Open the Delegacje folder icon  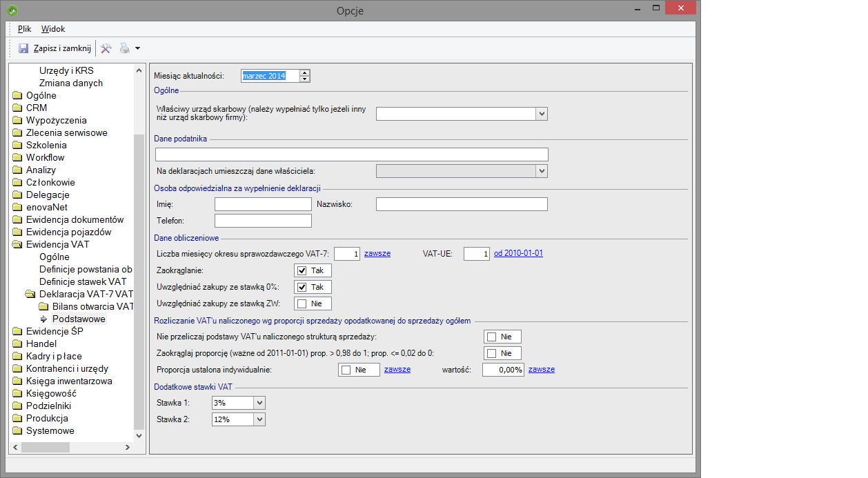point(18,195)
